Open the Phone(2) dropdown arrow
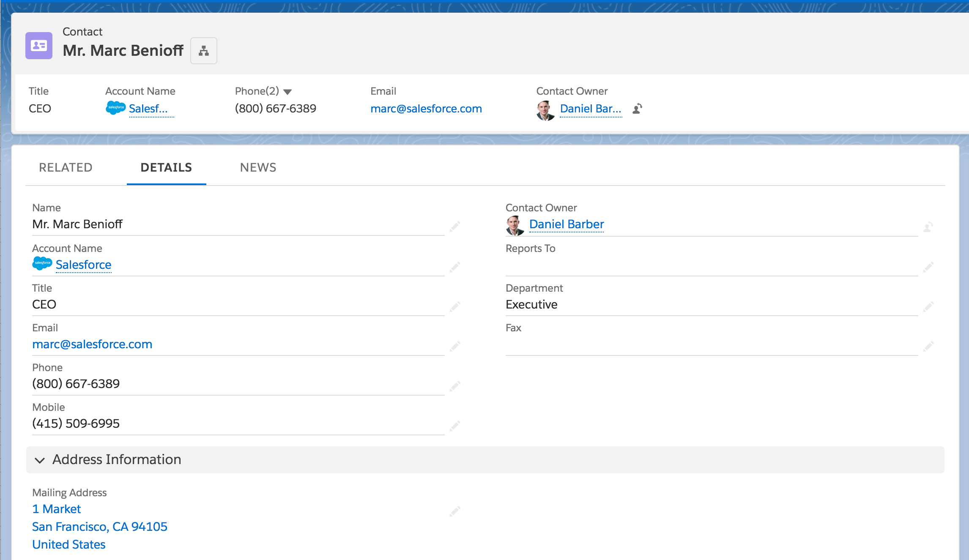 point(287,92)
